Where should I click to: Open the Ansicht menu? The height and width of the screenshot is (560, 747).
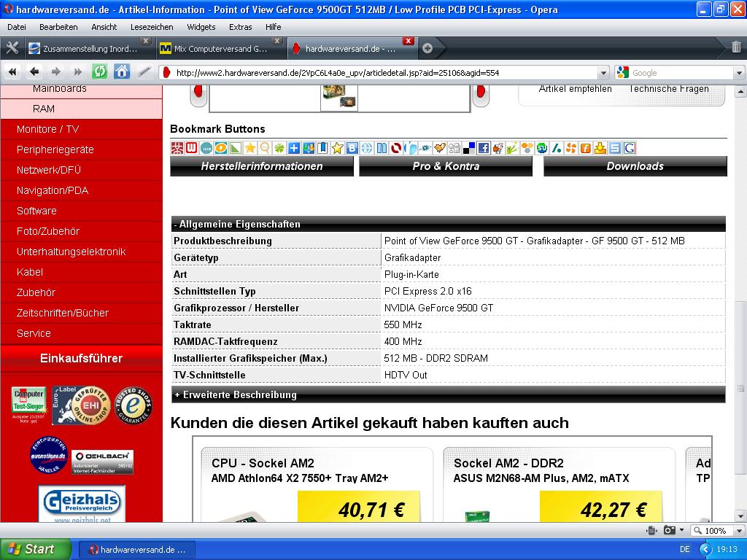point(104,27)
